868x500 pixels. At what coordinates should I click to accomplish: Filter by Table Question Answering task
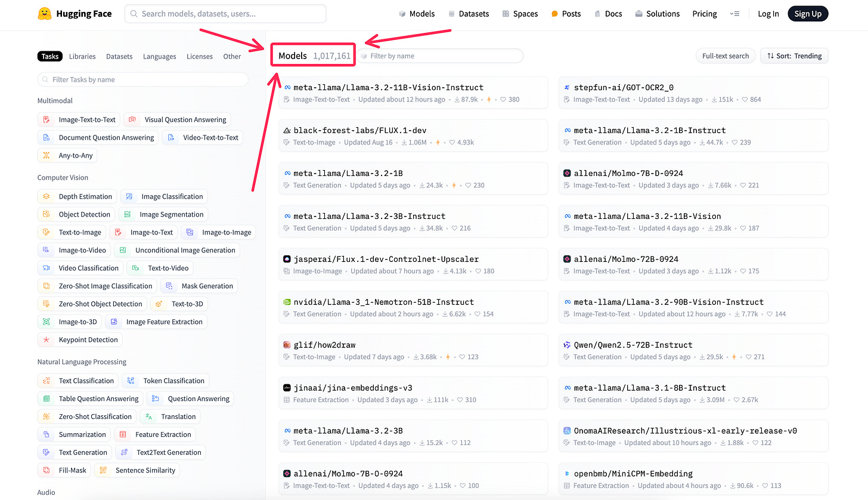coord(90,399)
